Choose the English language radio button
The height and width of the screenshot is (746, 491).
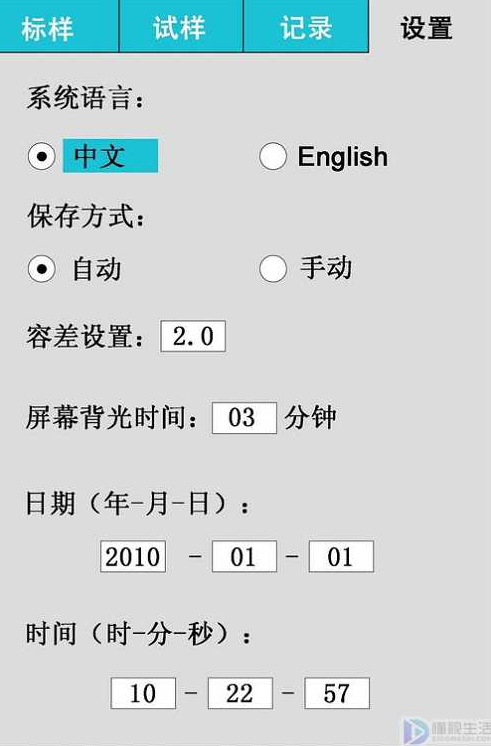pyautogui.click(x=273, y=156)
